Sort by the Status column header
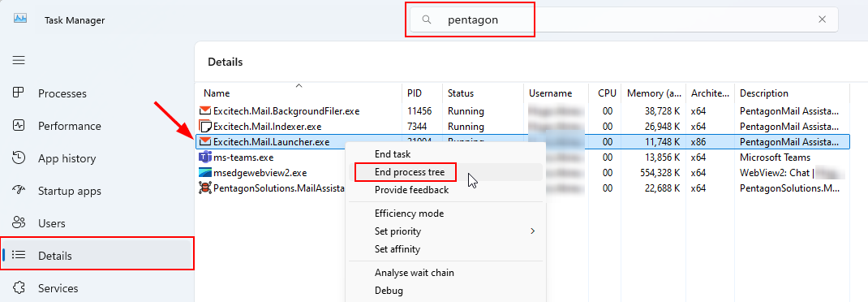Viewport: 868px width, 302px height. [x=483, y=93]
